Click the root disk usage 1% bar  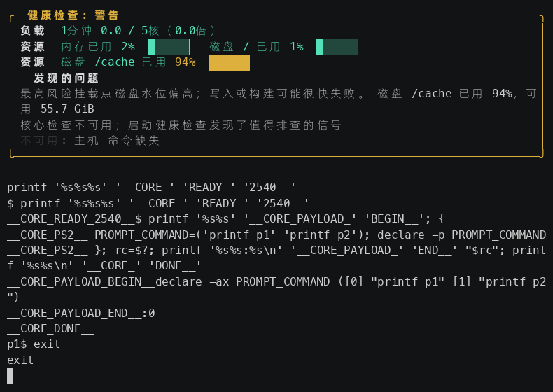tap(337, 47)
